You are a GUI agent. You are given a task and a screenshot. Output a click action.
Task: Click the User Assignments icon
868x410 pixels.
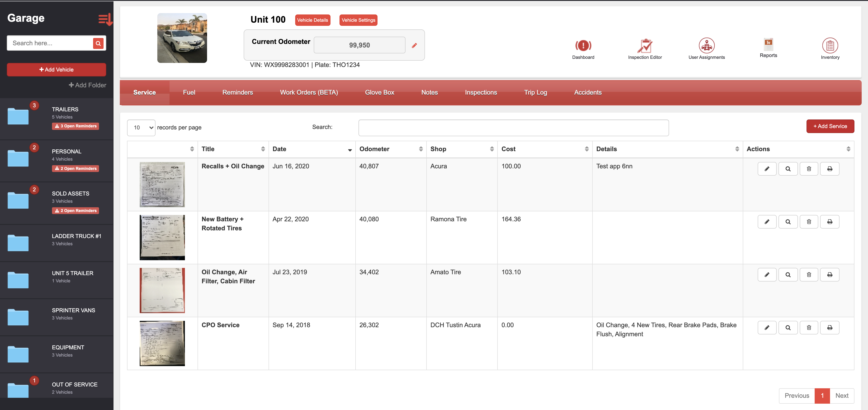(x=707, y=45)
